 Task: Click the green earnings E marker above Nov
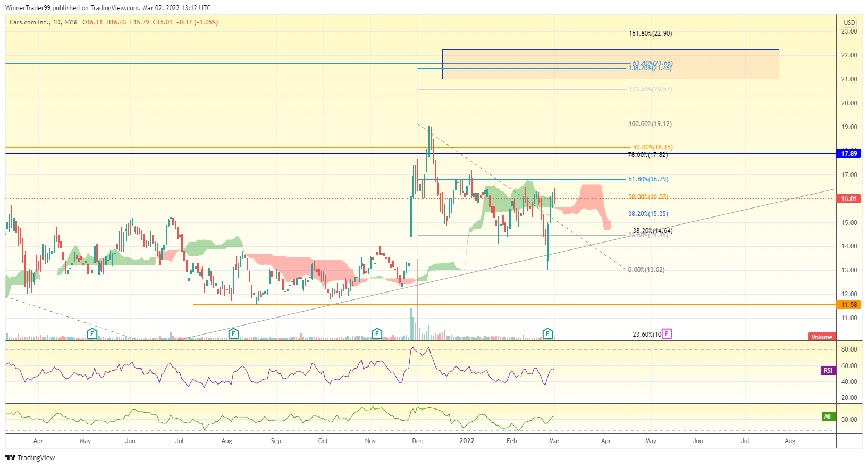pyautogui.click(x=377, y=334)
